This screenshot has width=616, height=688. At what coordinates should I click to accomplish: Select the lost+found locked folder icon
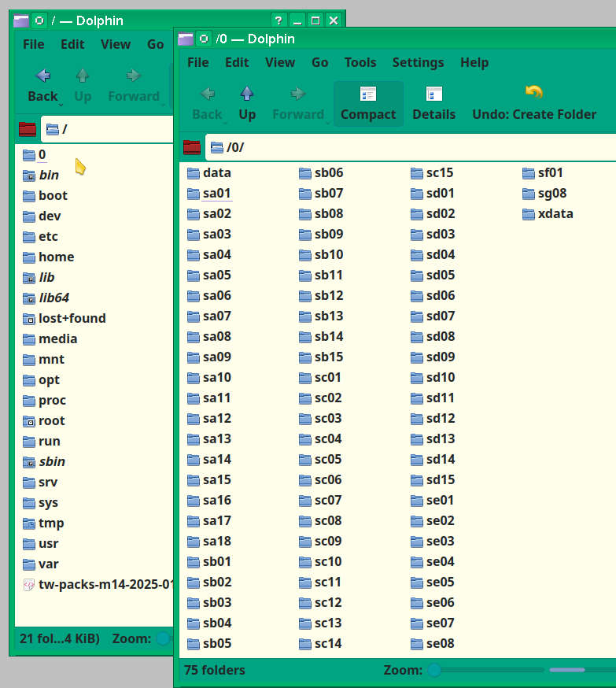[29, 319]
